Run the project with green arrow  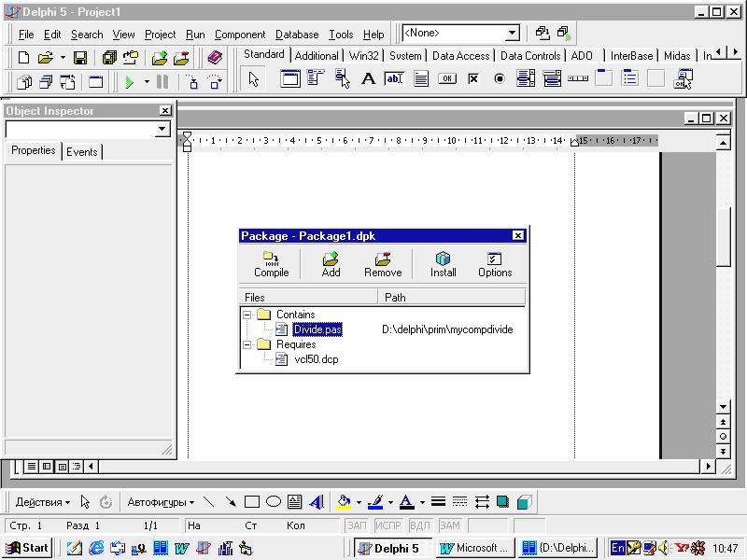click(129, 82)
